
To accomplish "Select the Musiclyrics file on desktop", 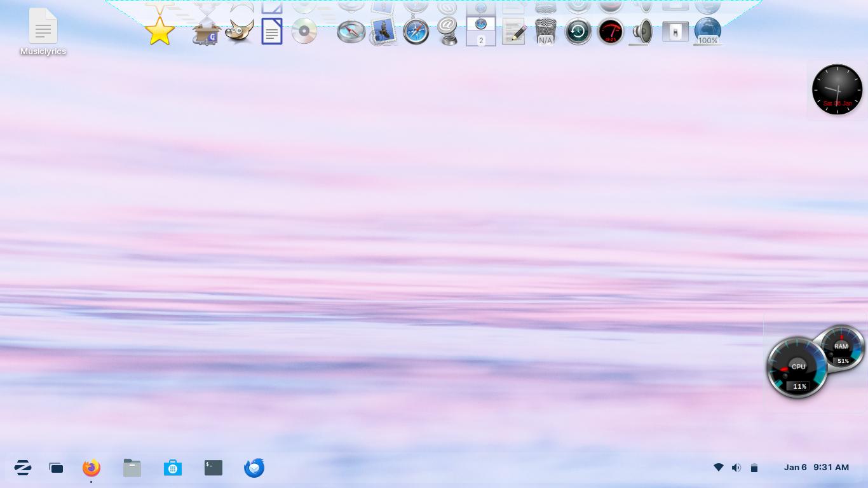I will [43, 32].
